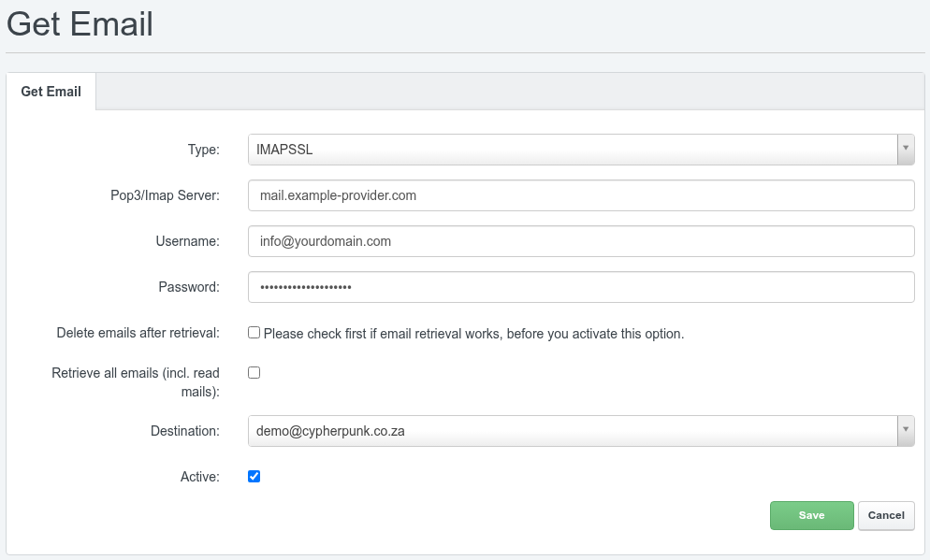Tick Retrieve all emails checkbox
Viewport: 930px width, 560px height.
coord(254,373)
